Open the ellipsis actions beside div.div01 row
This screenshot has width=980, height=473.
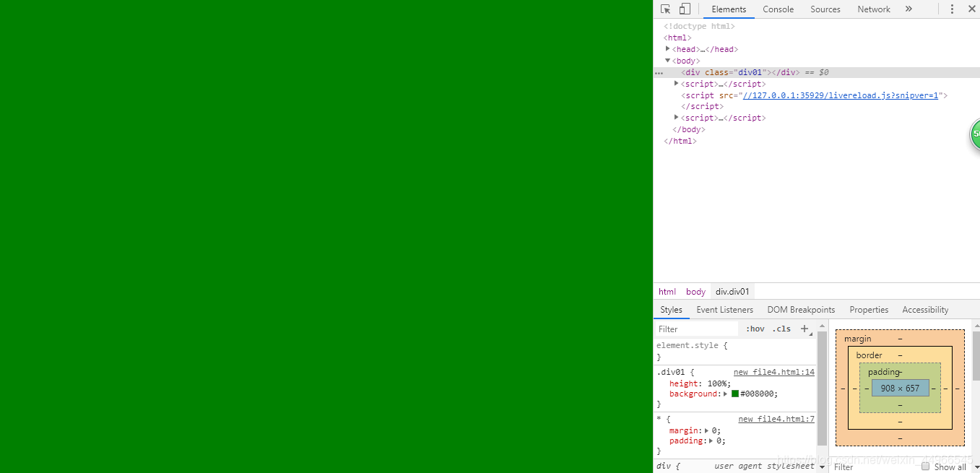pyautogui.click(x=659, y=73)
